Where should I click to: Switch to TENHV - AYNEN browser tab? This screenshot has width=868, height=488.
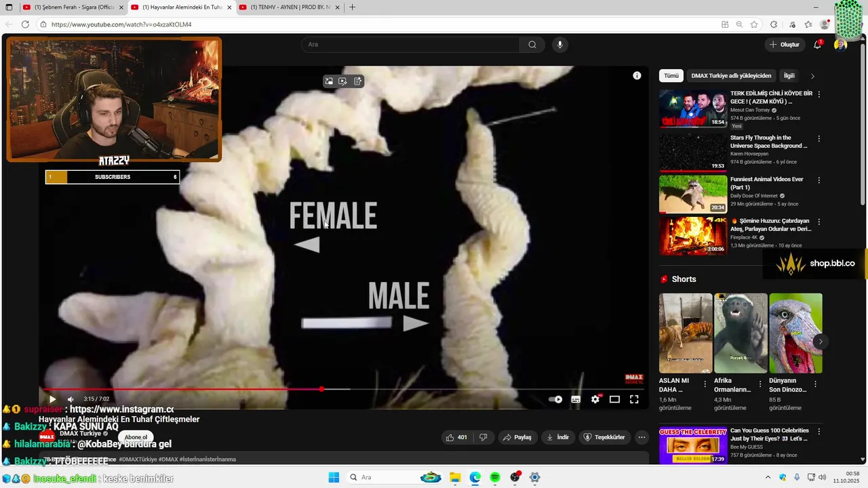(290, 7)
